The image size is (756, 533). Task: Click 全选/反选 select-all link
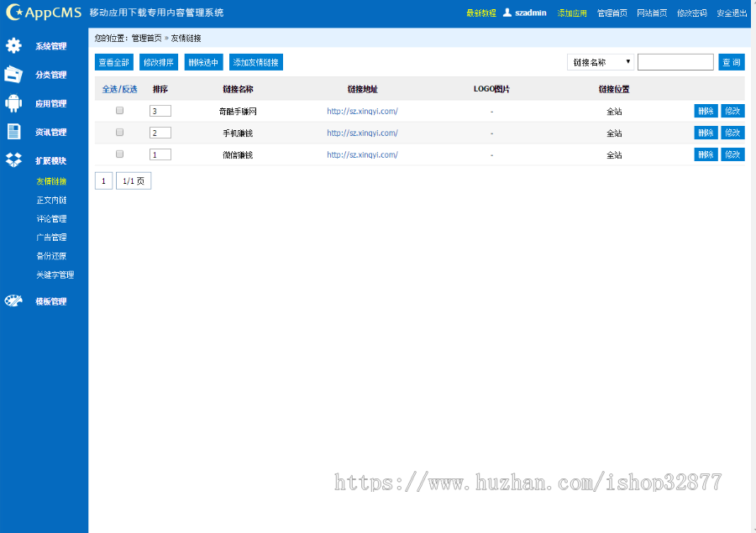pyautogui.click(x=119, y=89)
